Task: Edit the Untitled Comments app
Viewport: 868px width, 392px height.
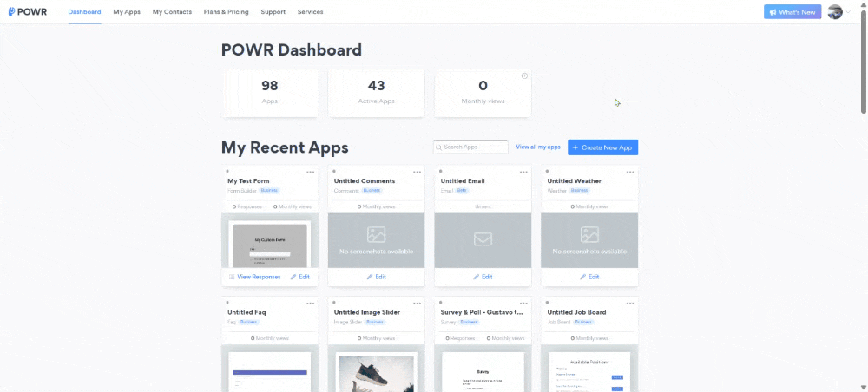Action: [377, 277]
